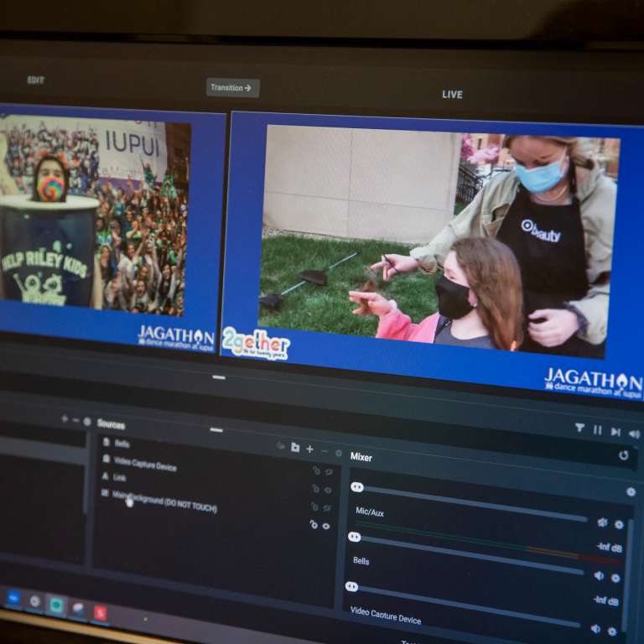Click the Transition button

click(x=232, y=87)
